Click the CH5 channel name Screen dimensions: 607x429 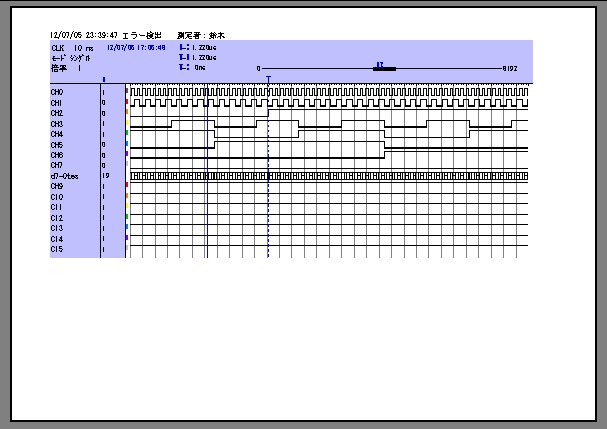coord(57,144)
